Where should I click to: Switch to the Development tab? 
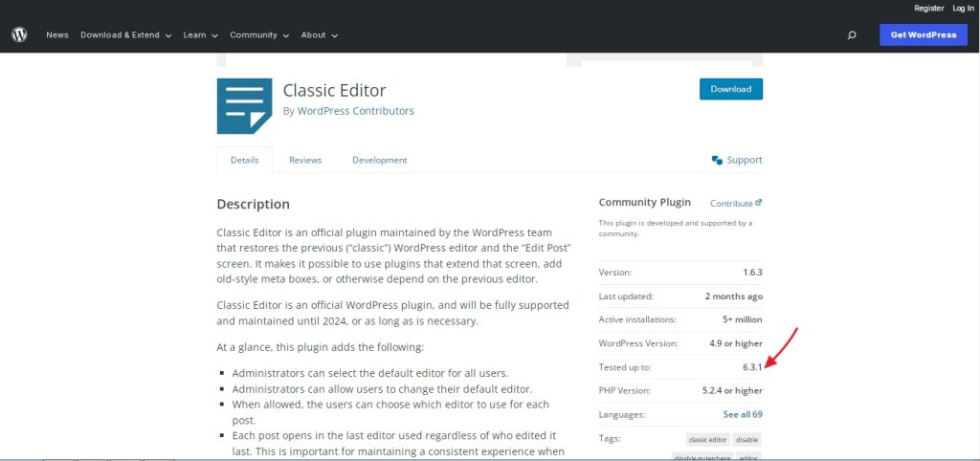[x=379, y=160]
